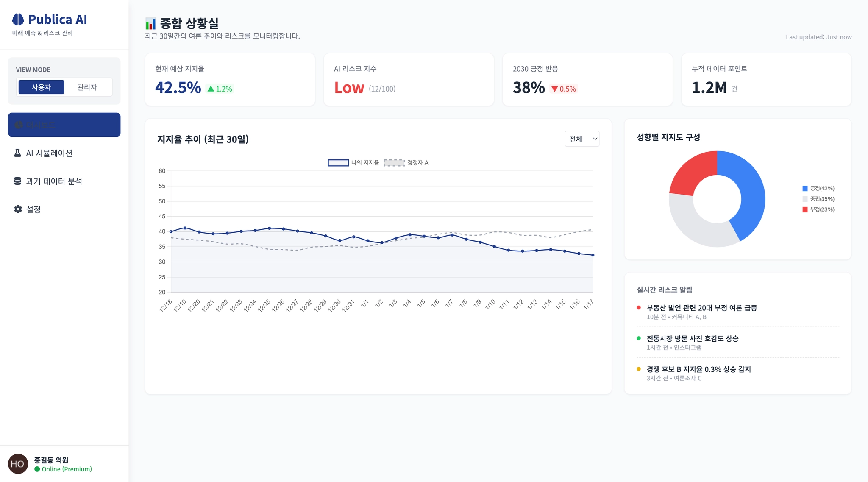The image size is (868, 482).
Task: Click the Publica AI brain logo icon
Action: coord(18,20)
